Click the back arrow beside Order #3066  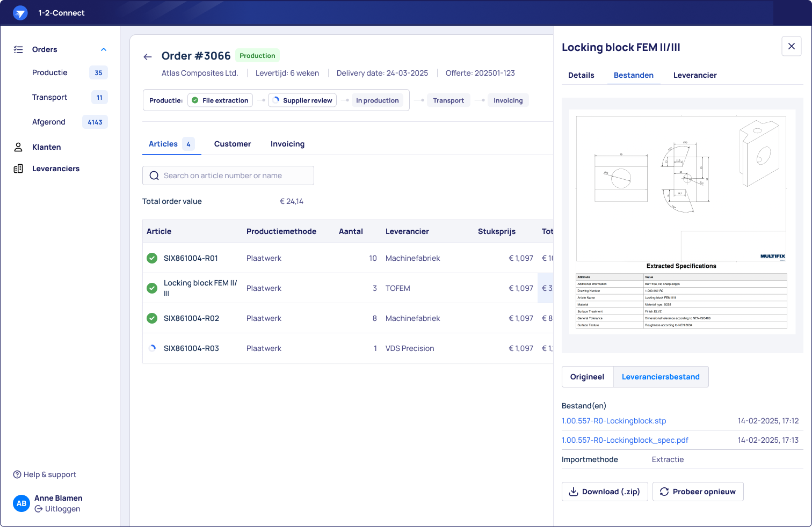tap(148, 56)
